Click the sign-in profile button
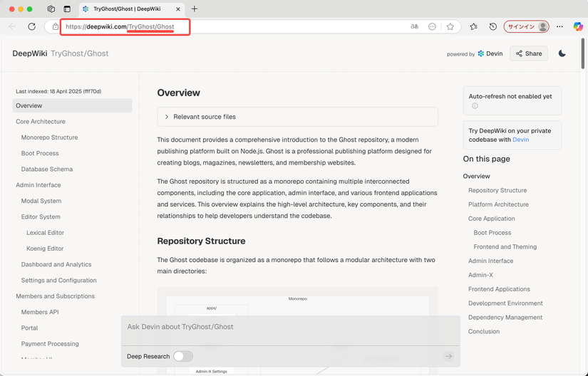Viewport: 588px width, 376px height. pyautogui.click(x=526, y=26)
